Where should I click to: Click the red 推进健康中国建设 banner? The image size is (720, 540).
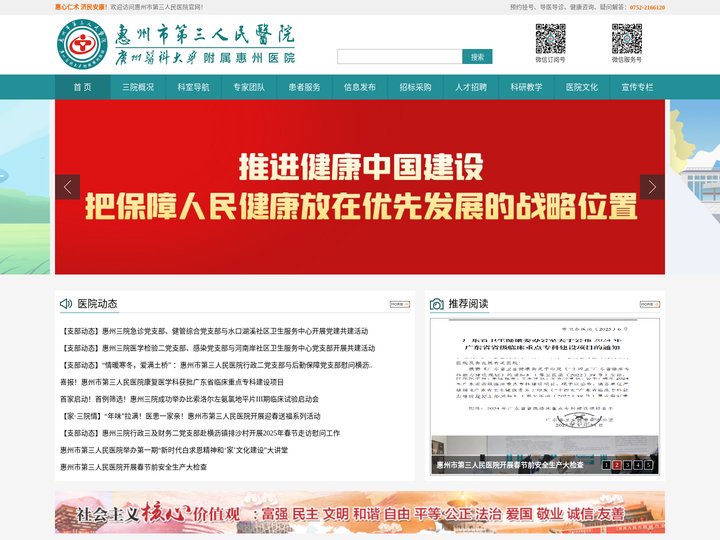tap(360, 187)
